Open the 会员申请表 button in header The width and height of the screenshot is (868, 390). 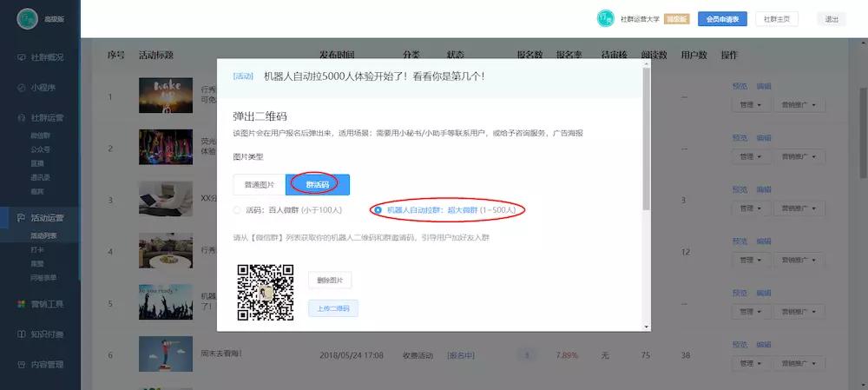click(722, 19)
